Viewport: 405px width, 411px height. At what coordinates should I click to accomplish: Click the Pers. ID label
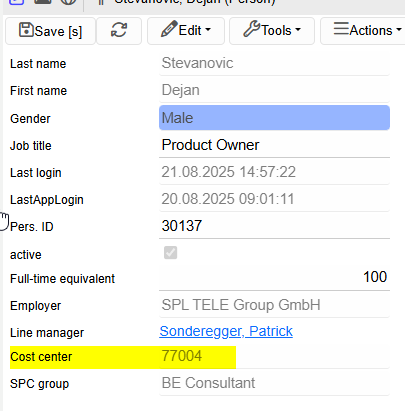pyautogui.click(x=32, y=227)
